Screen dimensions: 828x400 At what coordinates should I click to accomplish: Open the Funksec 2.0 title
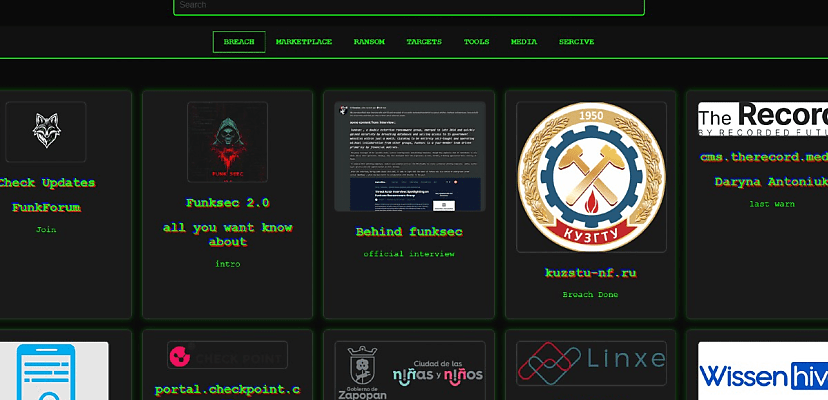[228, 203]
